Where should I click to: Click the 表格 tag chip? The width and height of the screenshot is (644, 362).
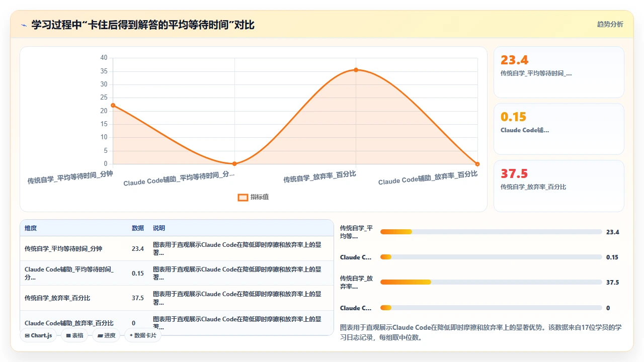[74, 335]
